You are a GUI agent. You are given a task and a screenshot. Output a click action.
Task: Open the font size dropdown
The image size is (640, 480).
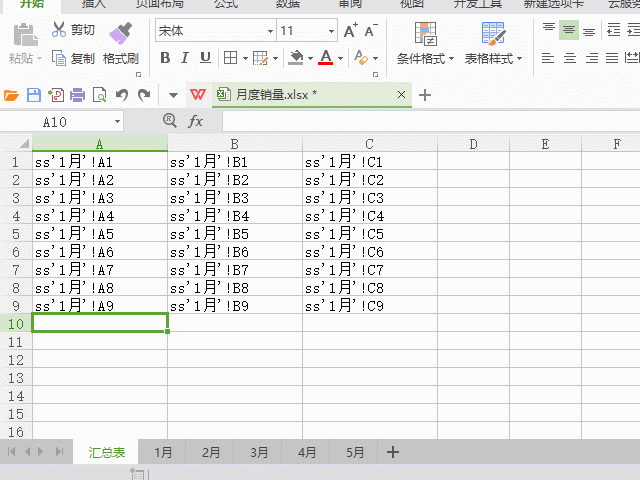pyautogui.click(x=331, y=31)
